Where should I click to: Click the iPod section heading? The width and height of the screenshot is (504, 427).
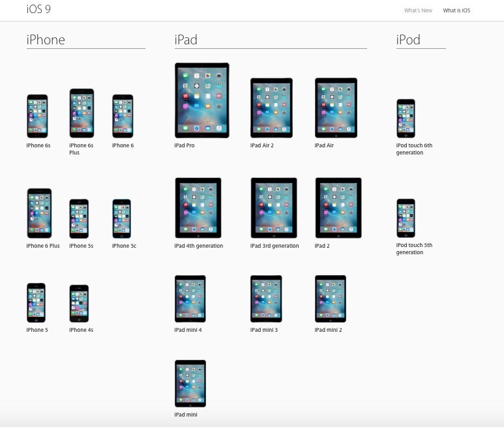coord(408,40)
